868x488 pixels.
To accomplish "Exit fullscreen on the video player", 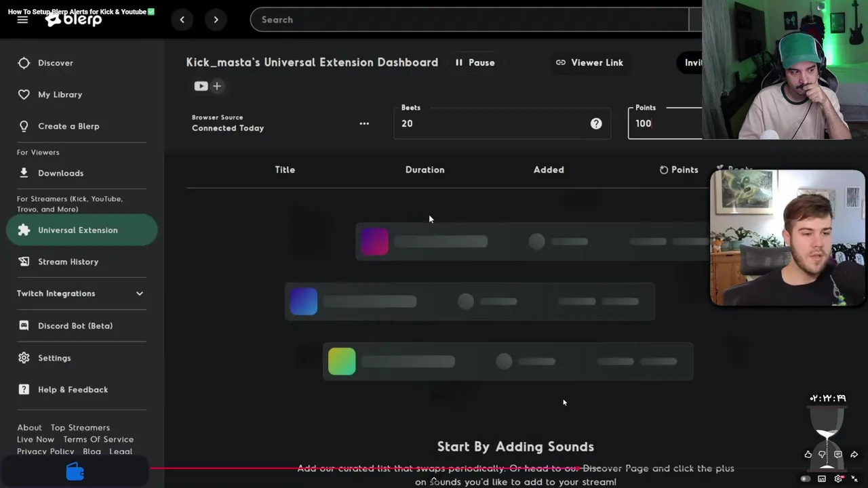I will pos(854,479).
